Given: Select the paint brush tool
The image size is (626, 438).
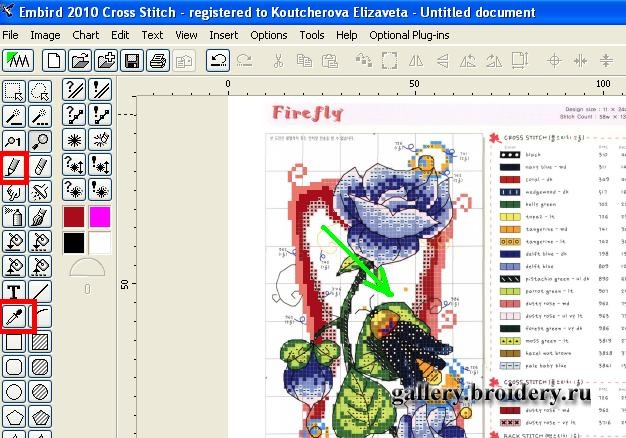Looking at the screenshot, I should coord(40,217).
